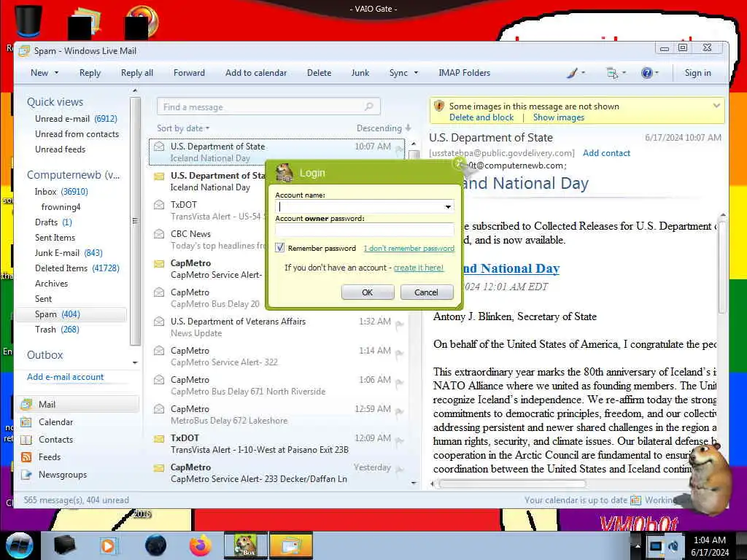Open Firefox from the taskbar
Image resolution: width=747 pixels, height=560 pixels.
[201, 545]
